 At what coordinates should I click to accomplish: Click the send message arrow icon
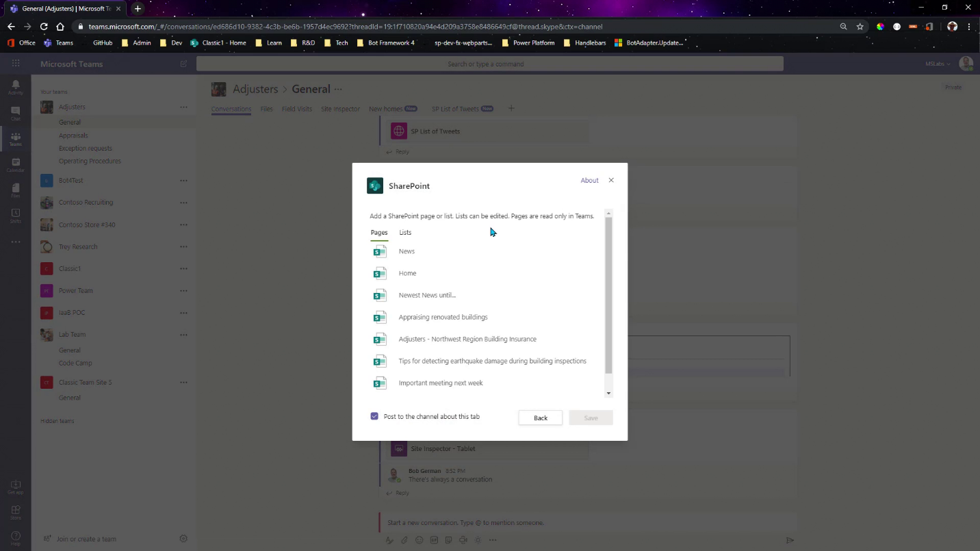point(790,540)
